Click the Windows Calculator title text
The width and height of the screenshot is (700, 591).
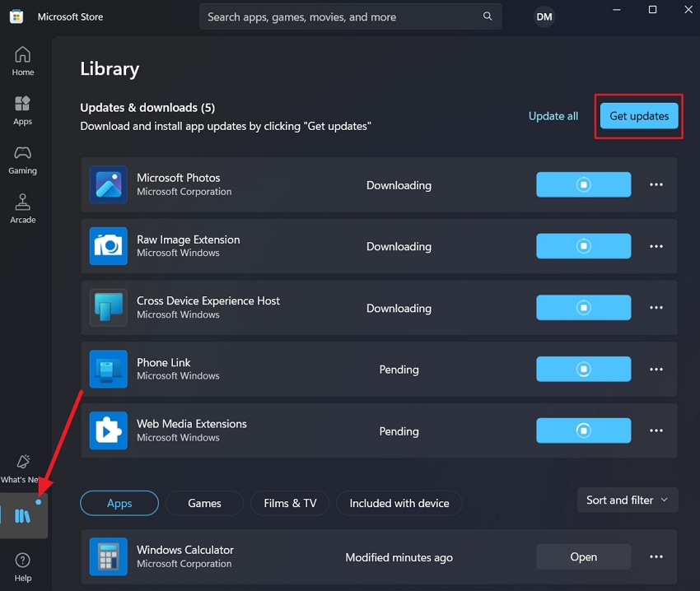coord(185,550)
